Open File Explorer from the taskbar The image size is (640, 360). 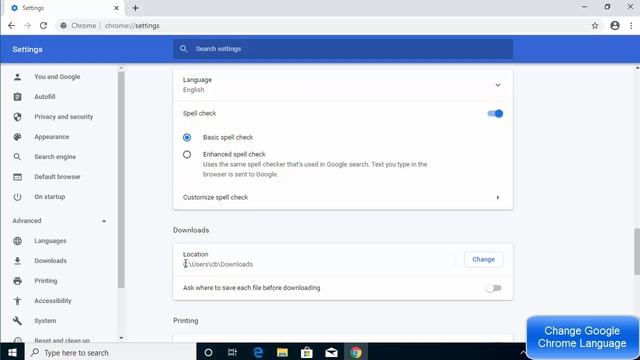282,353
